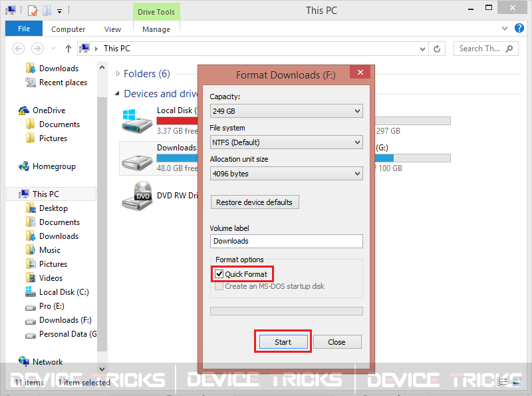This screenshot has height=396, width=532.
Task: Click Close button in Format dialog
Action: [337, 341]
